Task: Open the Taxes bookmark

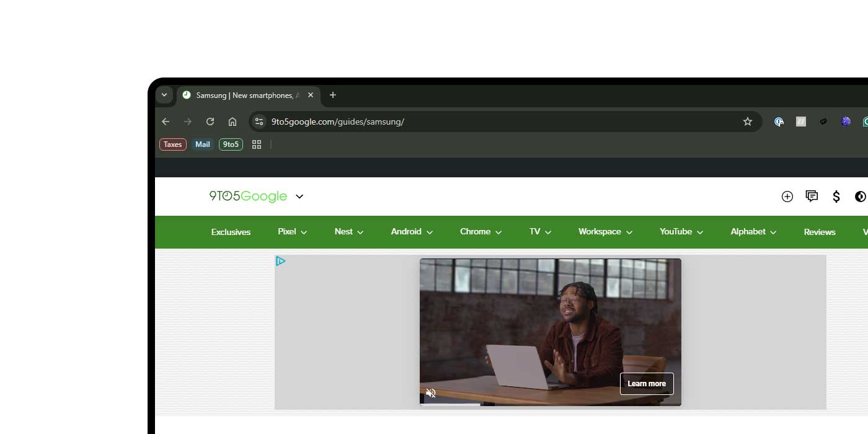Action: coord(173,144)
